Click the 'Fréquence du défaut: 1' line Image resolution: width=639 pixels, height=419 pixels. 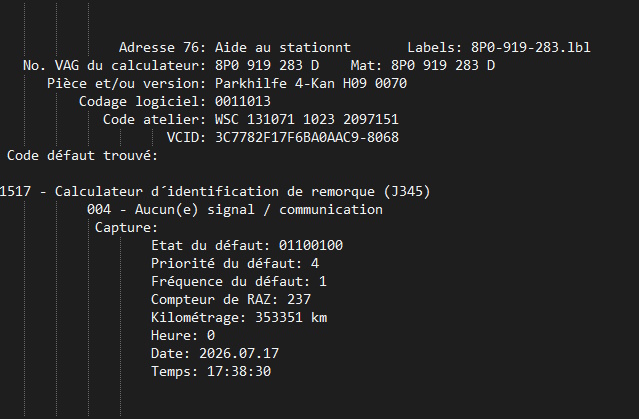point(239,281)
